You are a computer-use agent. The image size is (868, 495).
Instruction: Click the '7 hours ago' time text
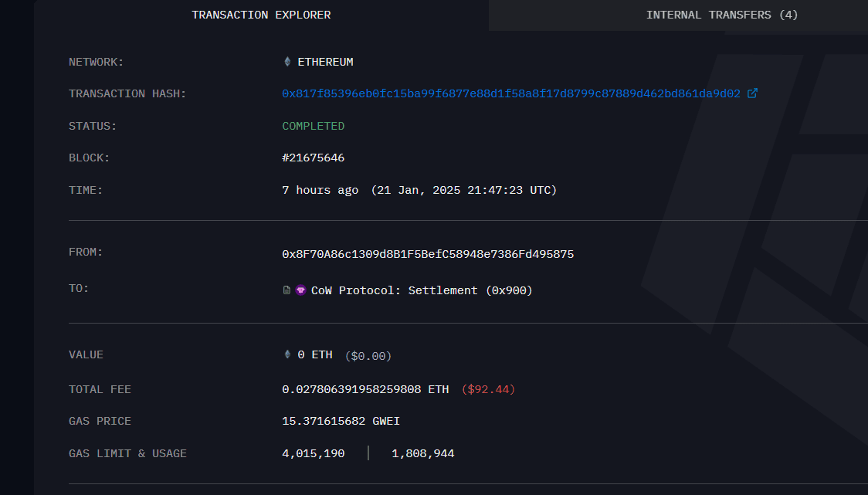click(x=320, y=190)
